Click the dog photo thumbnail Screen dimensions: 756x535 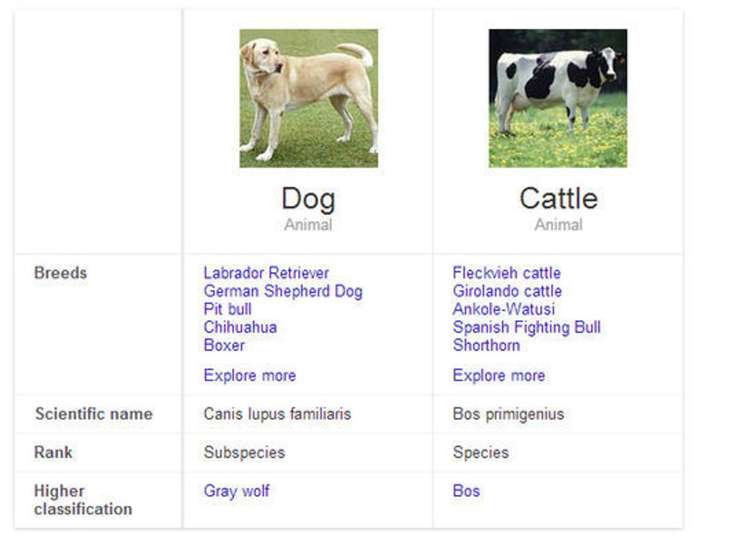[308, 98]
